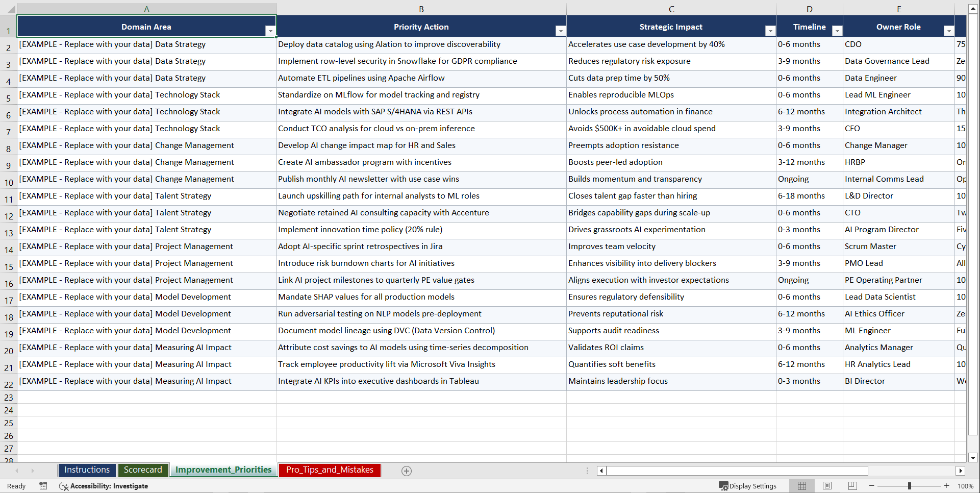This screenshot has width=980, height=493.
Task: Open the Priority Action filter dropdown
Action: click(560, 31)
